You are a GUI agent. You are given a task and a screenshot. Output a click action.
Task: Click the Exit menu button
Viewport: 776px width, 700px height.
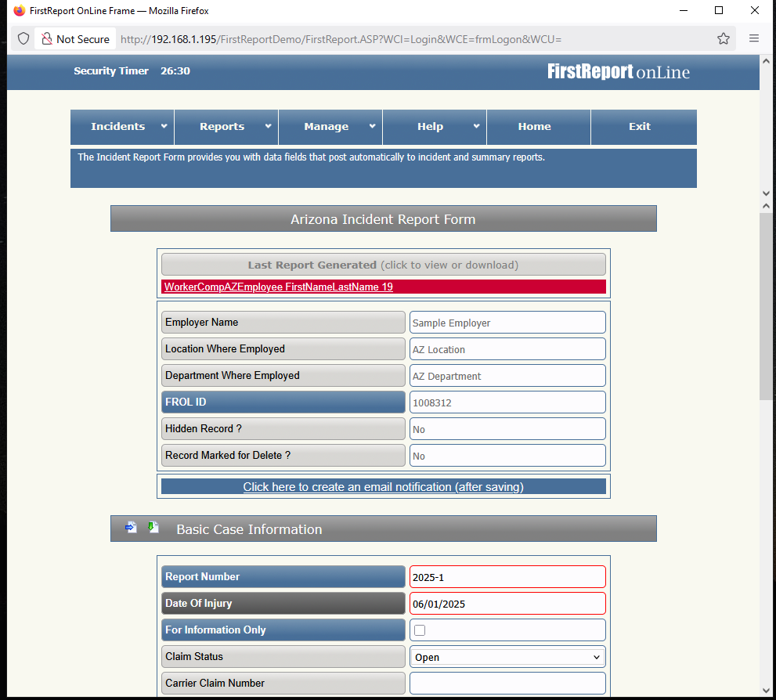click(640, 127)
